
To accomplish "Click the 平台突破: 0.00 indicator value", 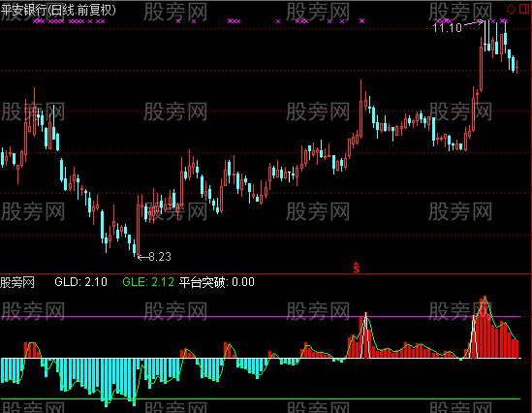I will point(217,282).
